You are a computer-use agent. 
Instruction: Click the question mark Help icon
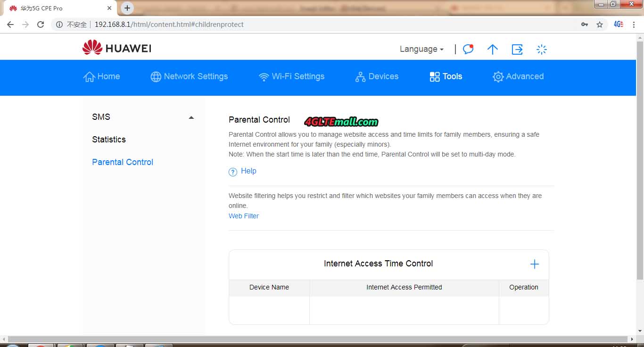point(233,172)
